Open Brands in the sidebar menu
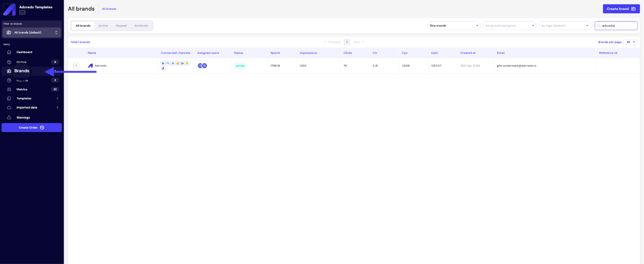This screenshot has height=264, width=644. coord(22,71)
